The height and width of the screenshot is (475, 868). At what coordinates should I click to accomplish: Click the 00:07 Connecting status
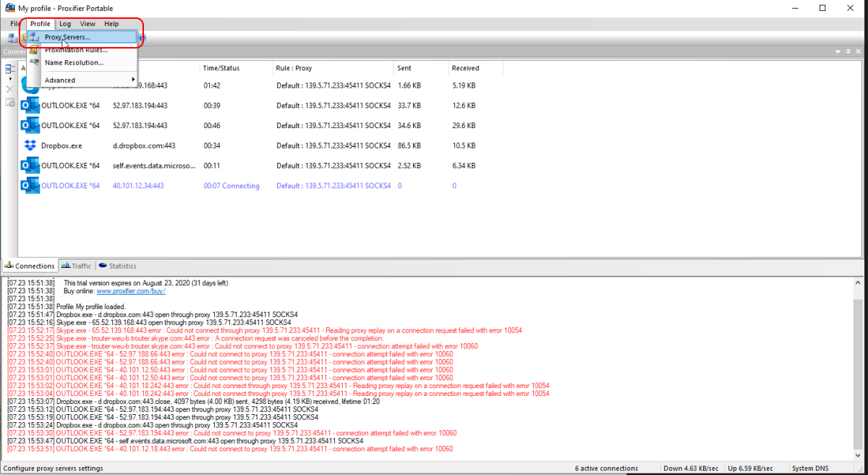click(x=231, y=186)
